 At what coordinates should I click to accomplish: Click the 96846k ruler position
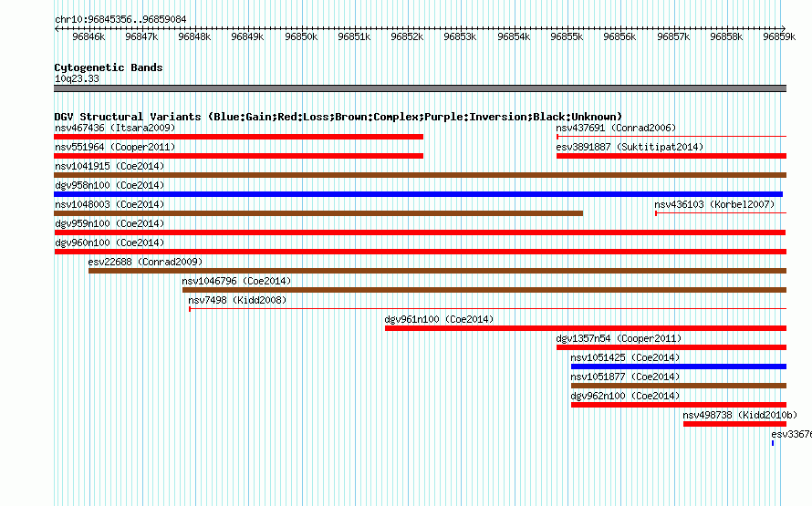click(88, 36)
